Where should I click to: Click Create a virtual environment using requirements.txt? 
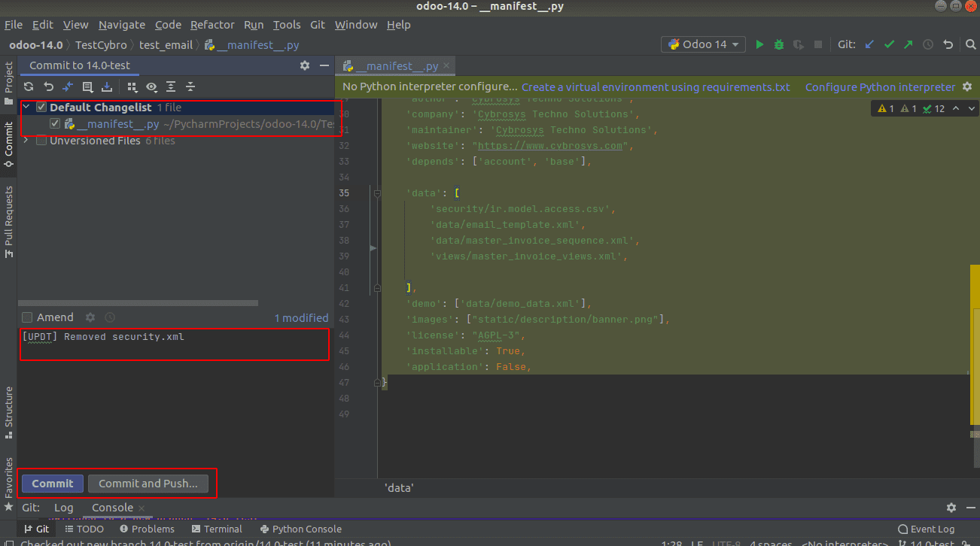(656, 87)
